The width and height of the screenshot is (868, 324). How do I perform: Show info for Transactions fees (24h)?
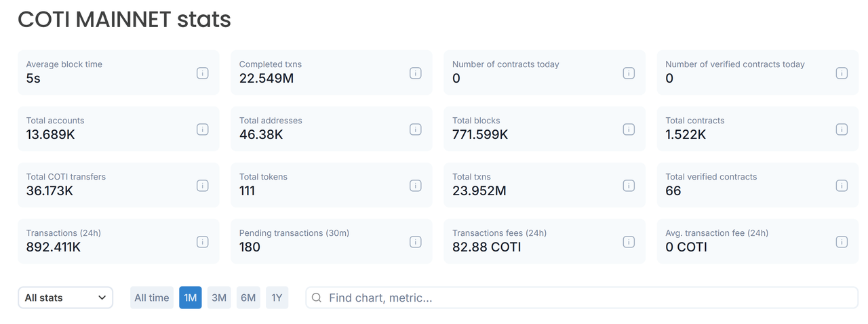point(629,241)
